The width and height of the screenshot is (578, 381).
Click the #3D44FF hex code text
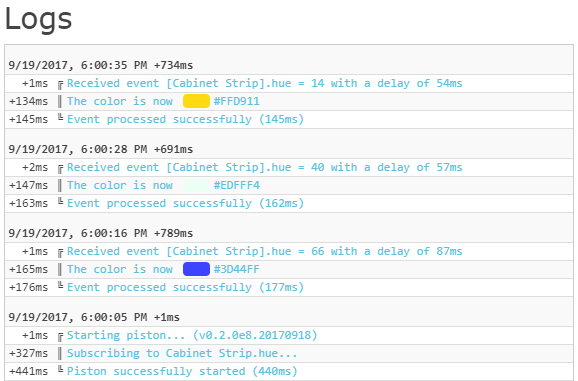tap(237, 269)
